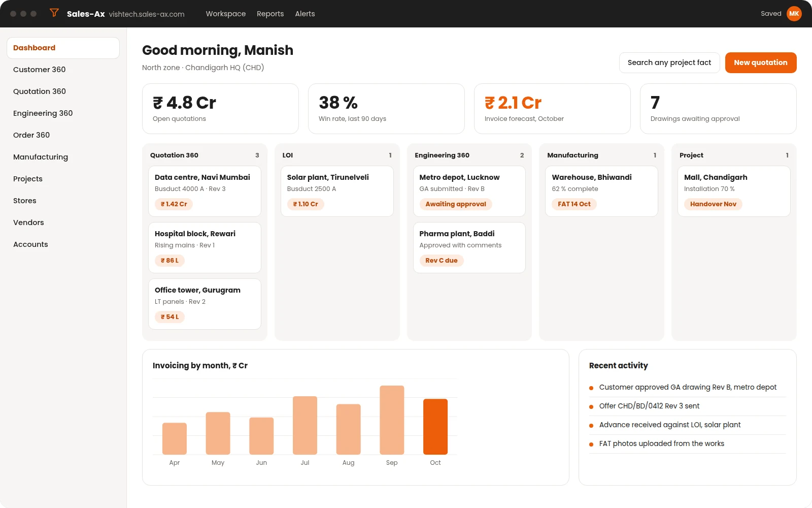
Task: Go to Stores section
Action: point(63,201)
